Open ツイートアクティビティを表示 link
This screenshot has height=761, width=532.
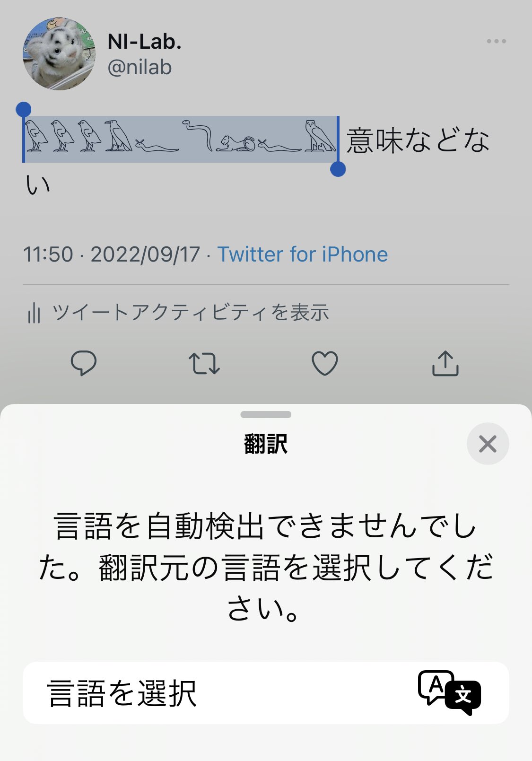(191, 313)
